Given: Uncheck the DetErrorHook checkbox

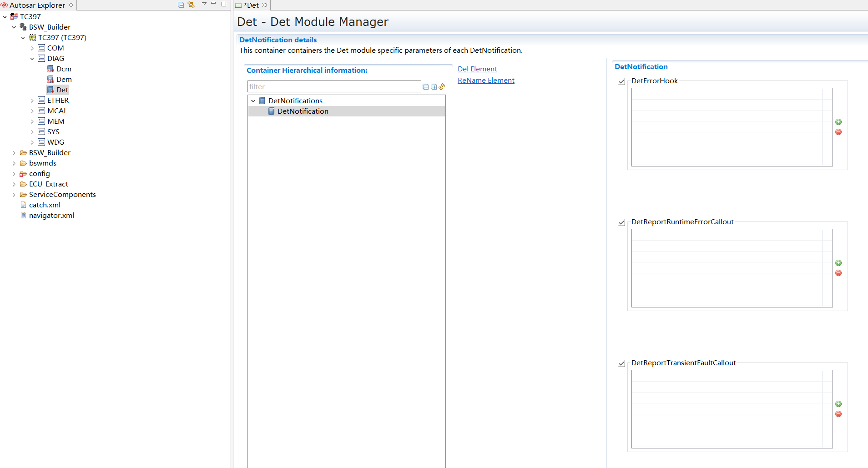Looking at the screenshot, I should coord(621,81).
